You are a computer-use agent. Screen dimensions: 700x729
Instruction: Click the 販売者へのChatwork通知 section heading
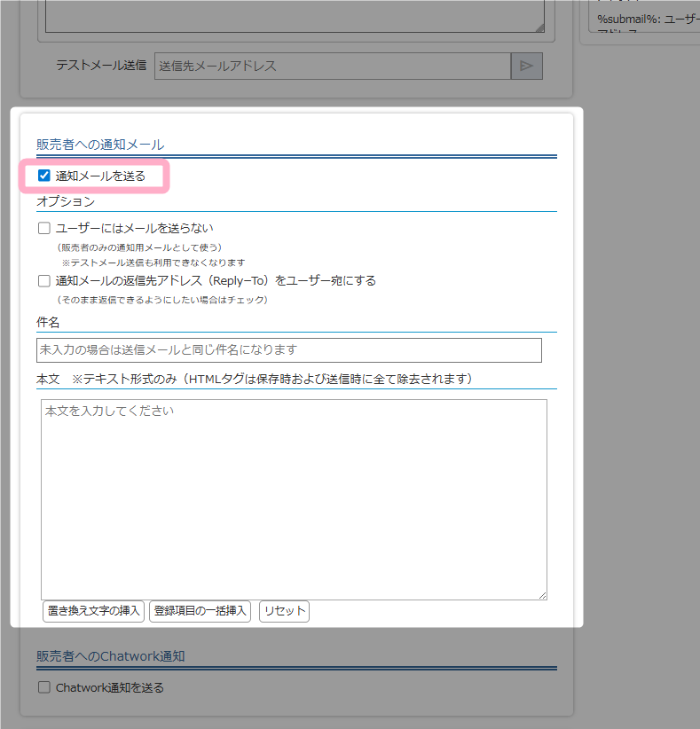111,656
